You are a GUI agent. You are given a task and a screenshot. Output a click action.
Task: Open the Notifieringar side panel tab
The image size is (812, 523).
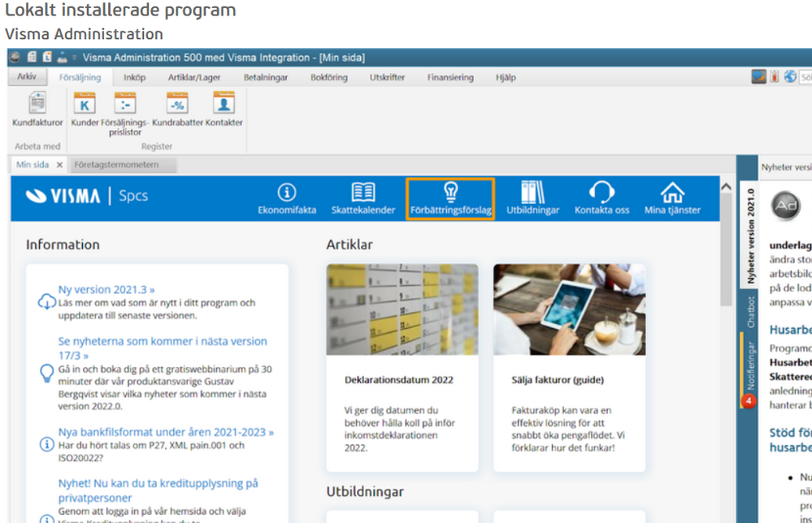[750, 364]
